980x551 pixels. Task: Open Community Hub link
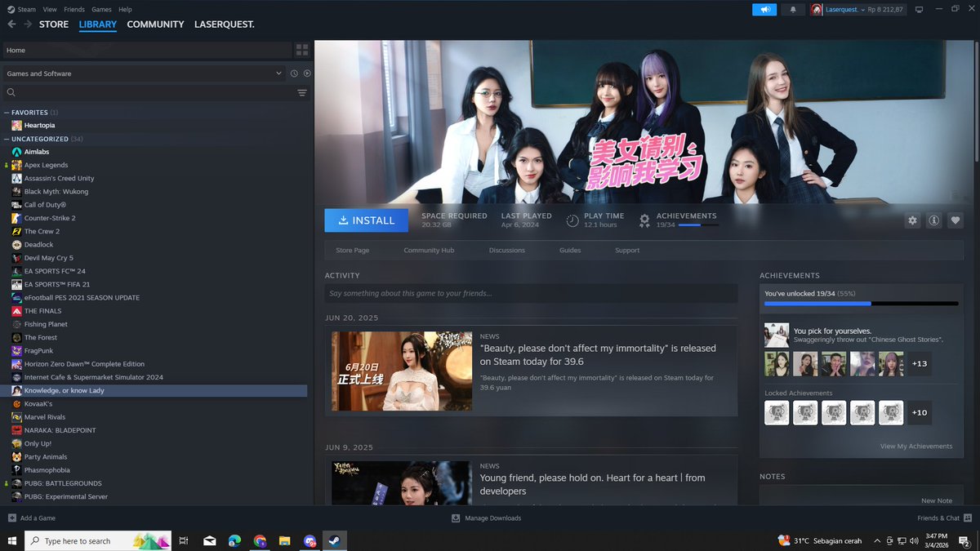429,250
